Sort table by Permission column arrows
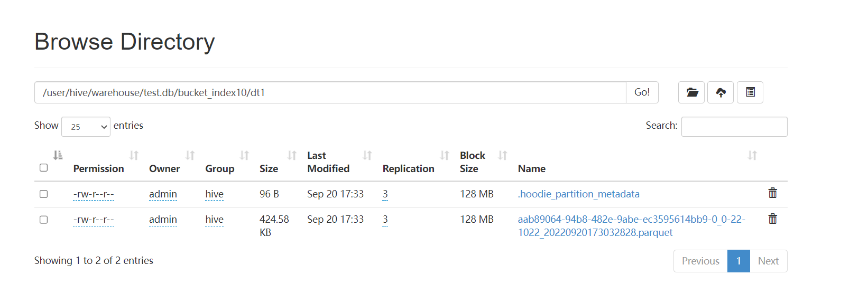Image resolution: width=868 pixels, height=284 pixels. click(134, 155)
